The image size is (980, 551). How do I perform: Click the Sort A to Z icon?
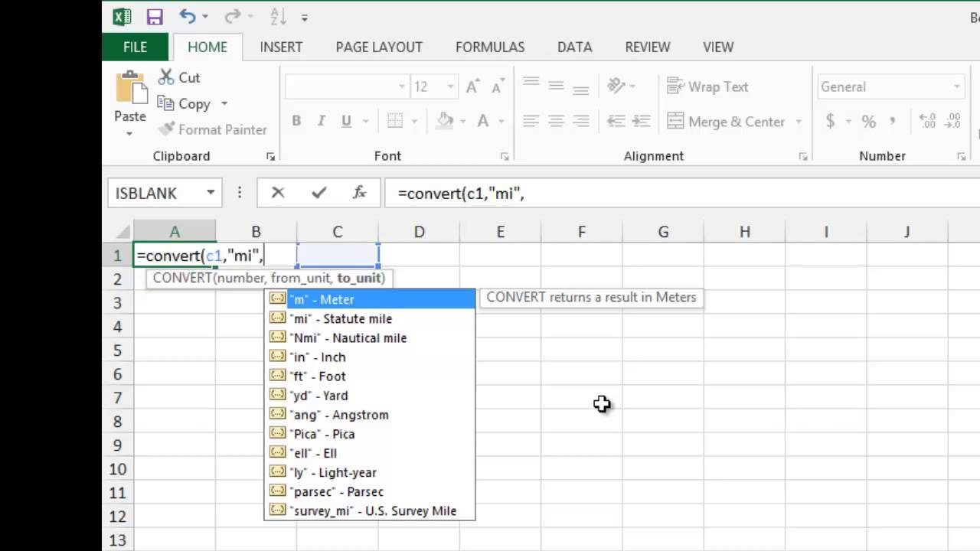[278, 17]
